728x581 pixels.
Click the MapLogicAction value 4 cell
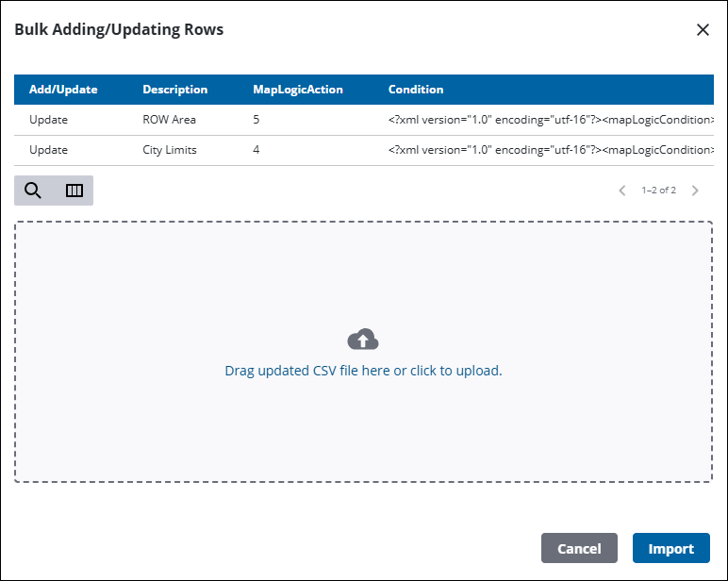[256, 150]
